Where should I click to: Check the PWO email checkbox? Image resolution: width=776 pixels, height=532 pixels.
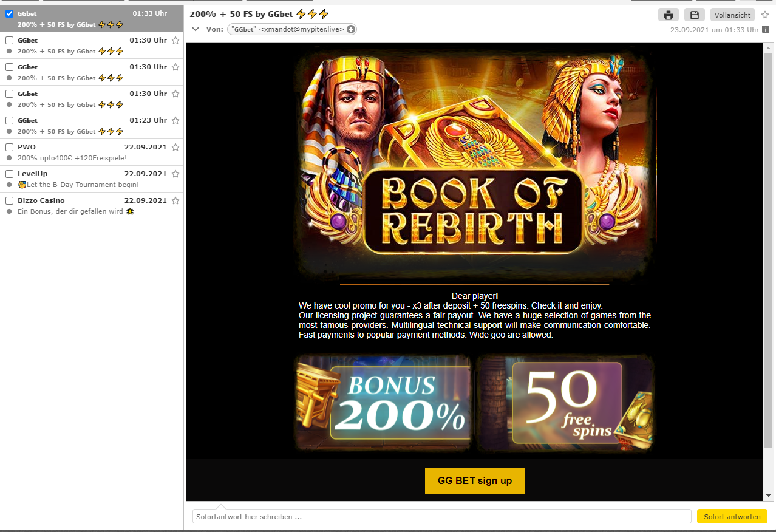tap(9, 147)
